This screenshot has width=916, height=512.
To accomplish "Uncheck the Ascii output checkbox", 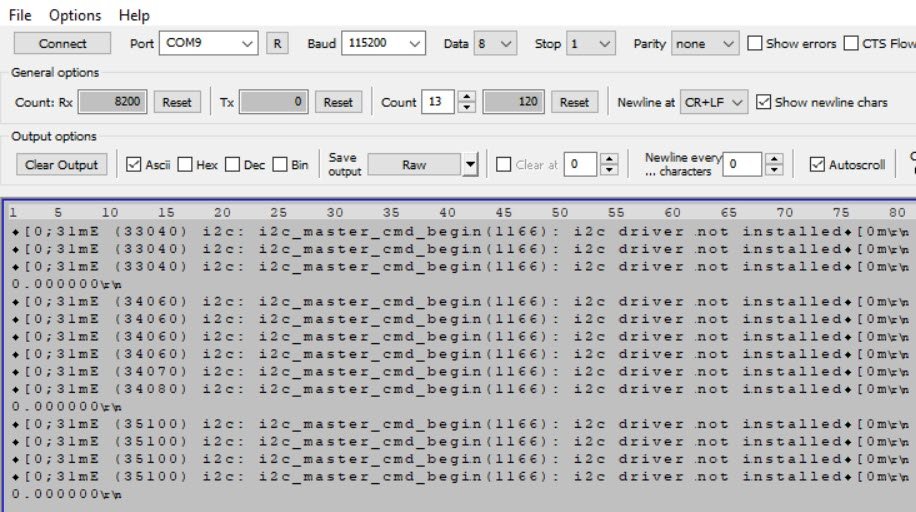I will point(134,165).
